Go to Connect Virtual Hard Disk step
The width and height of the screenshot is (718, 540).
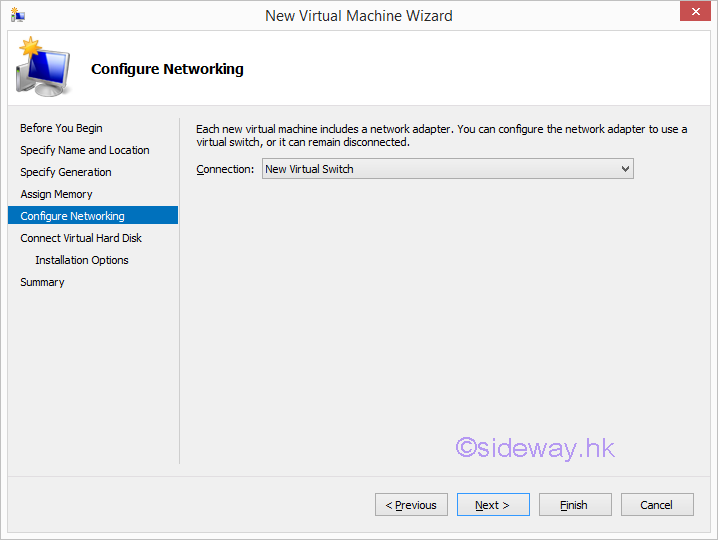tap(81, 238)
